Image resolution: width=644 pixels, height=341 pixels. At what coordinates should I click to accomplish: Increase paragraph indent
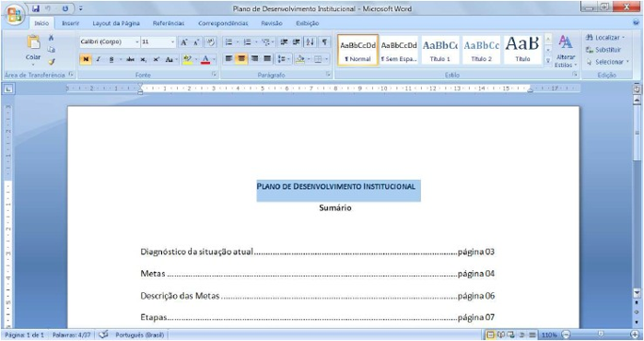296,41
